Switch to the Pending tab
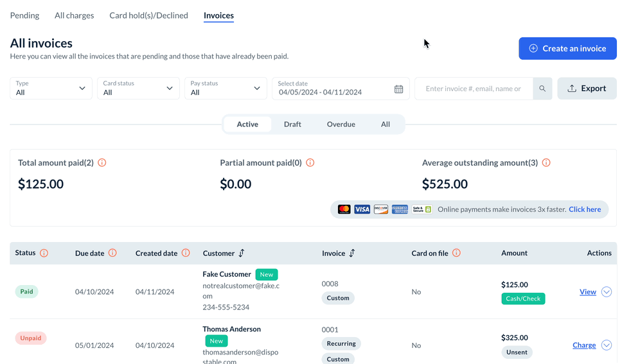622x364 pixels. pyautogui.click(x=24, y=15)
